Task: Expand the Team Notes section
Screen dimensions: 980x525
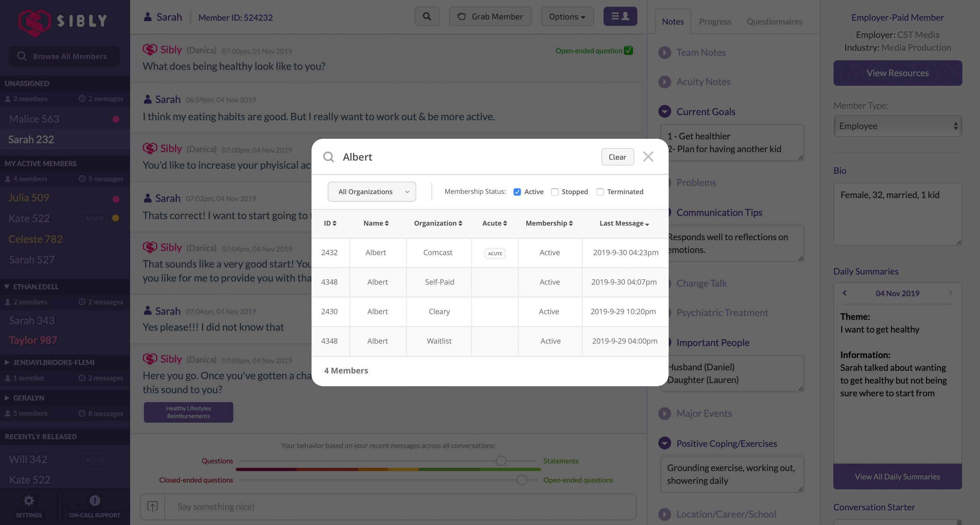Action: click(664, 53)
